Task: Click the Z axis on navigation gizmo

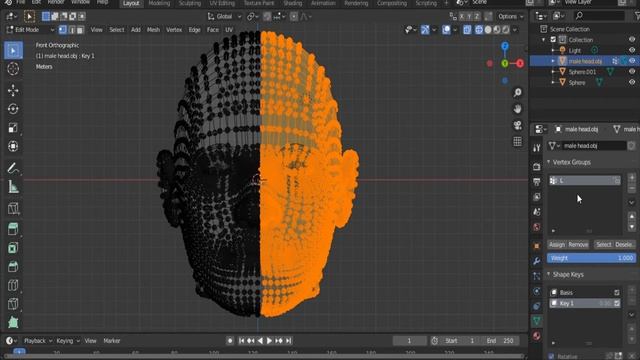Action: [505, 46]
